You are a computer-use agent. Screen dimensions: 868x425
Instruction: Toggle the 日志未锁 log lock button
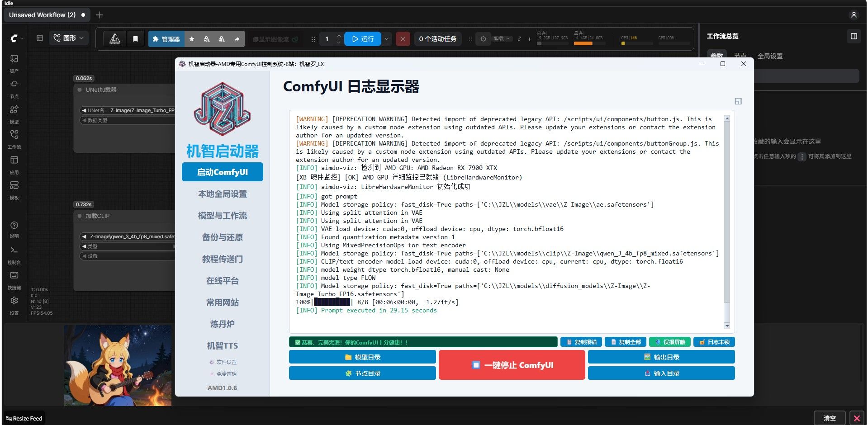pos(714,342)
